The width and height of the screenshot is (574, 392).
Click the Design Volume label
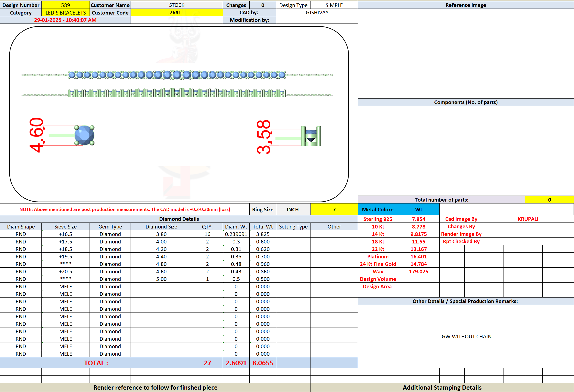tap(378, 279)
